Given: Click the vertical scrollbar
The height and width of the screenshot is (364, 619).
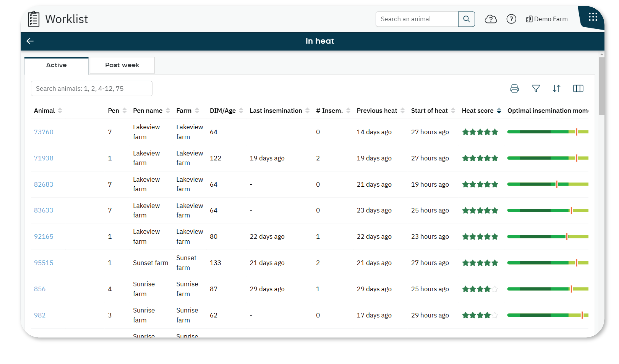Looking at the screenshot, I should pyautogui.click(x=601, y=86).
